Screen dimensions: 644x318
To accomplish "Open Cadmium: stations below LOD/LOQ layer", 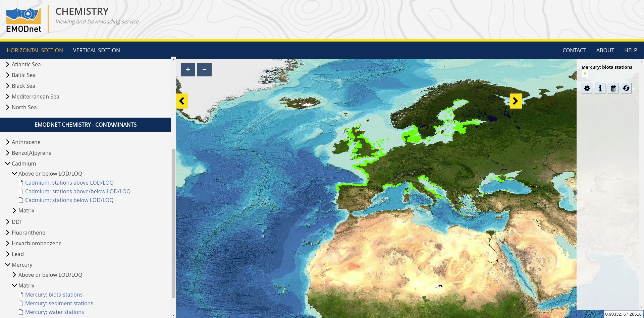I will coord(69,200).
